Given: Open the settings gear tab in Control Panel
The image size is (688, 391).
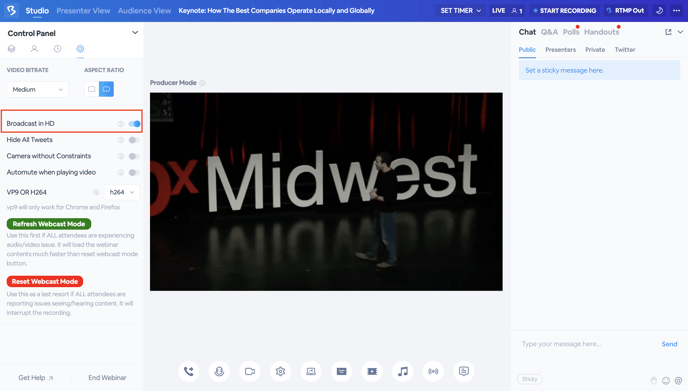Looking at the screenshot, I should (80, 49).
